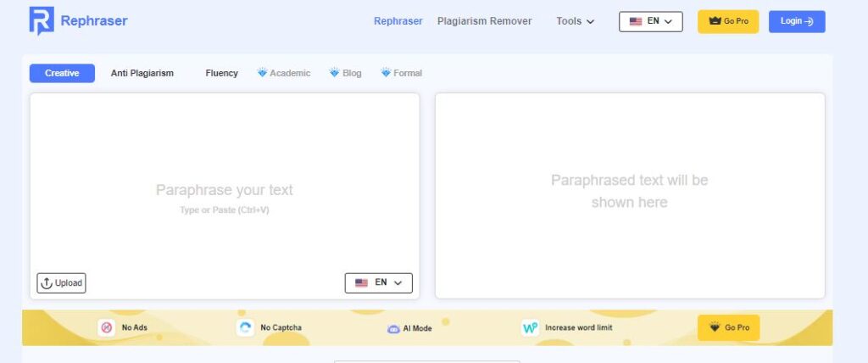Click the No Captcha icon

246,327
